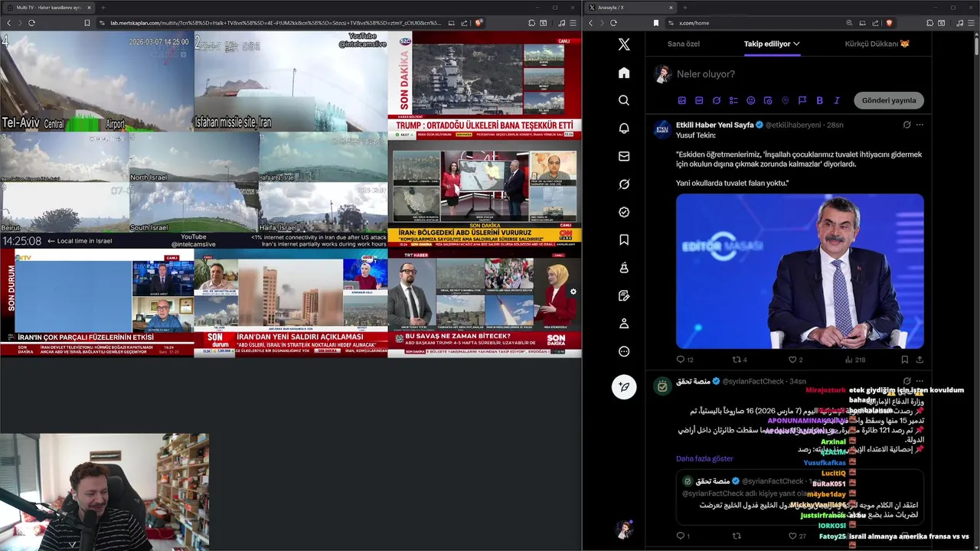This screenshot has width=980, height=551.
Task: Open TRT Haber tile settings gear
Action: pyautogui.click(x=573, y=292)
